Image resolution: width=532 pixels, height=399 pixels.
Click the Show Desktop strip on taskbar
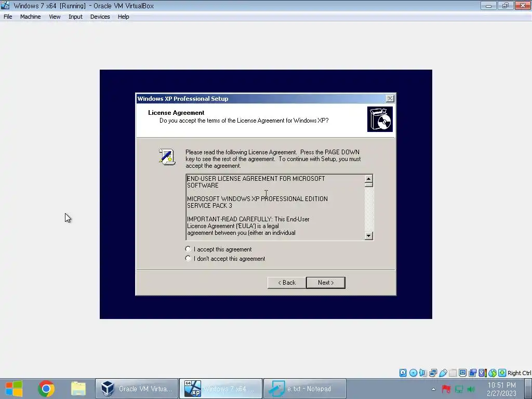point(528,389)
